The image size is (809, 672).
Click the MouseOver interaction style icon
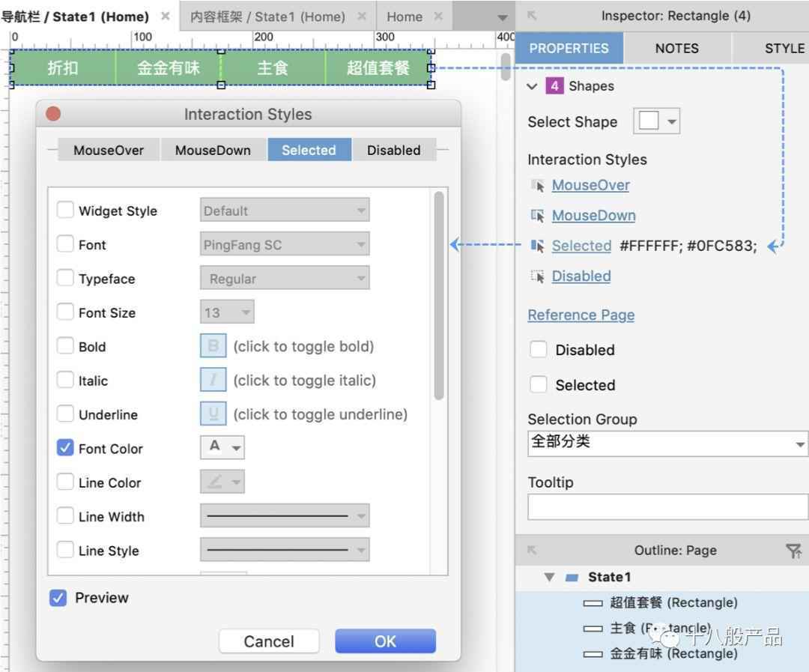[x=538, y=186]
